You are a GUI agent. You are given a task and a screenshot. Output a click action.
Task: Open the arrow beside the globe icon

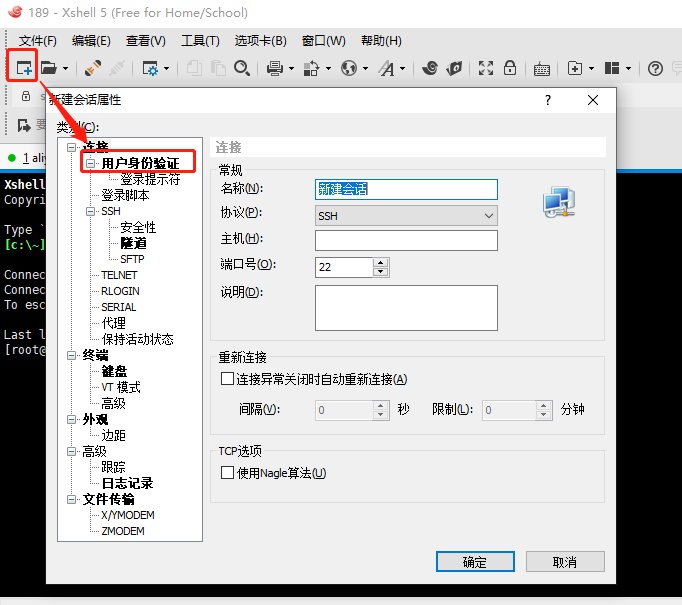point(365,69)
